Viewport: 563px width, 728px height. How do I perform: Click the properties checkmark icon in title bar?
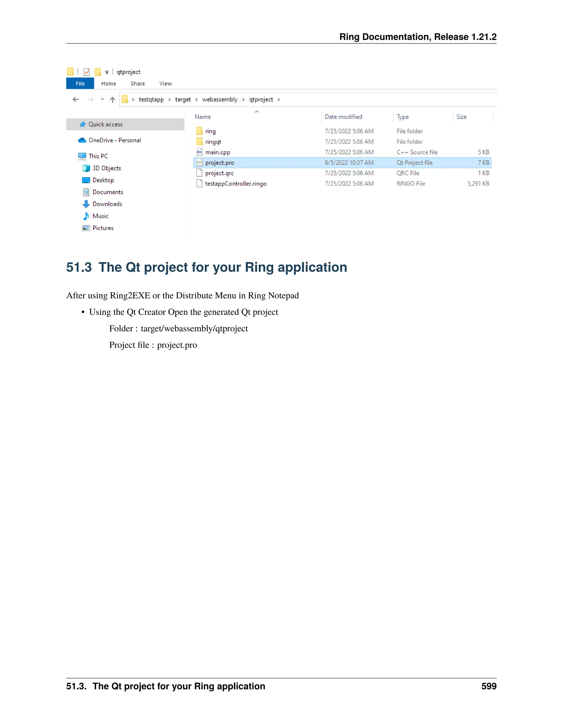pos(87,72)
